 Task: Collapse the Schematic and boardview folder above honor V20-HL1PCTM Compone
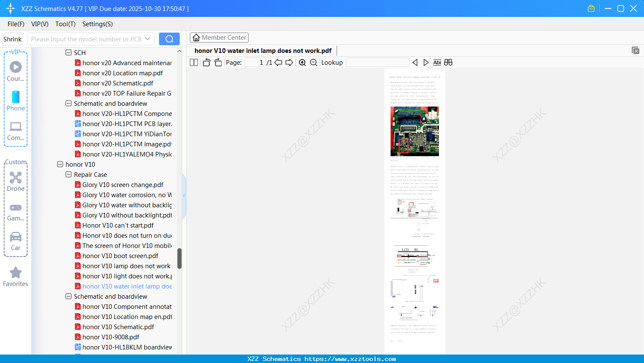(69, 103)
